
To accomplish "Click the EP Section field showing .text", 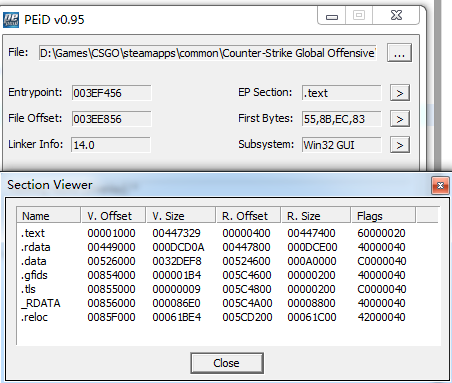I will click(x=341, y=93).
